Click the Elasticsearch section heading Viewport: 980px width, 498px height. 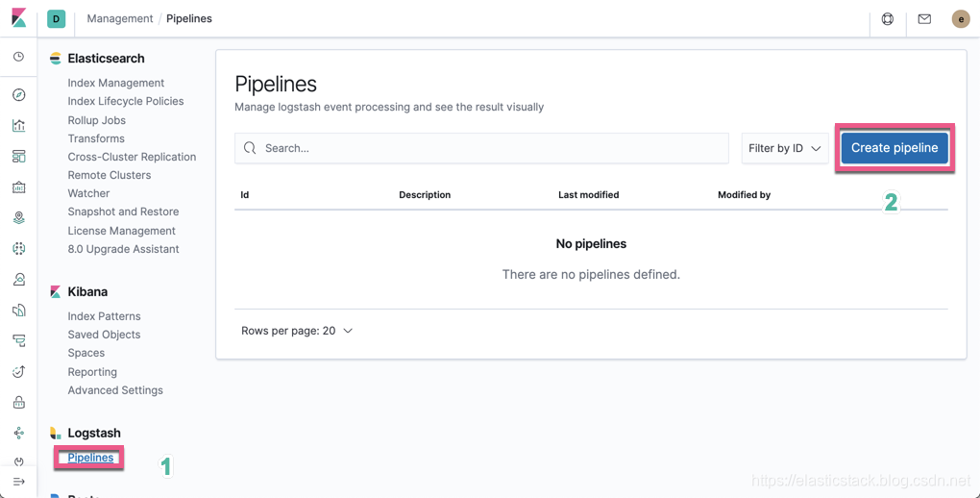point(107,59)
